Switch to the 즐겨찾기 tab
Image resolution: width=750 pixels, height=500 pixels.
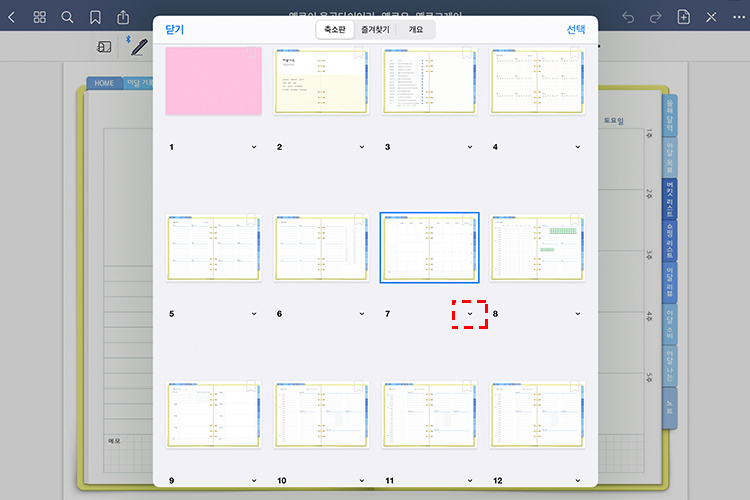[375, 30]
